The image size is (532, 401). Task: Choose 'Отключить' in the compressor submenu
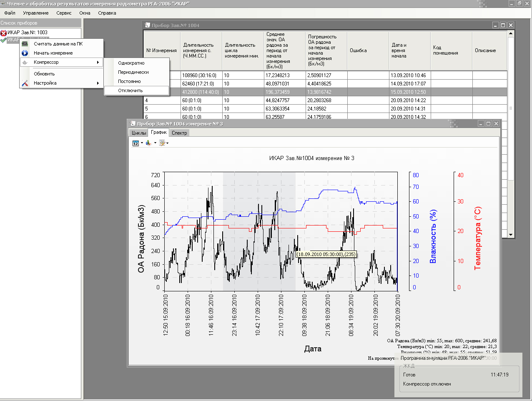[130, 90]
